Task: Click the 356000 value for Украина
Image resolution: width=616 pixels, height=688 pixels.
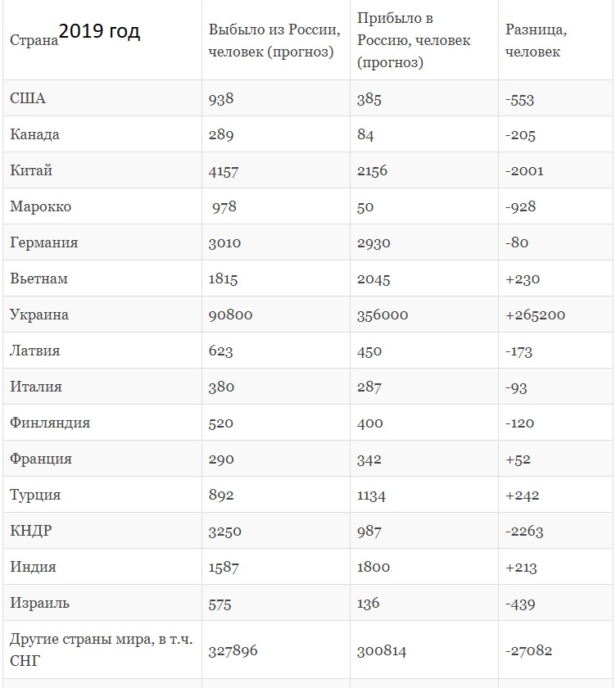Action: [383, 315]
